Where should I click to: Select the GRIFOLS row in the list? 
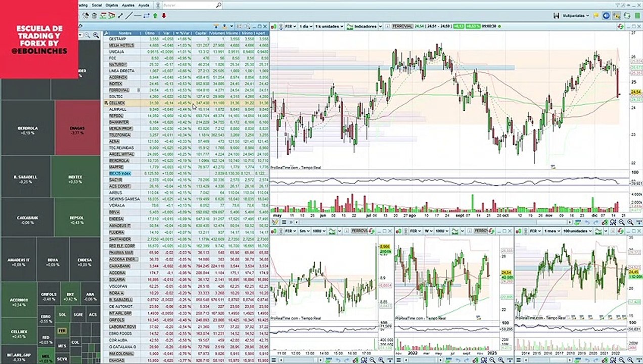[187, 320]
